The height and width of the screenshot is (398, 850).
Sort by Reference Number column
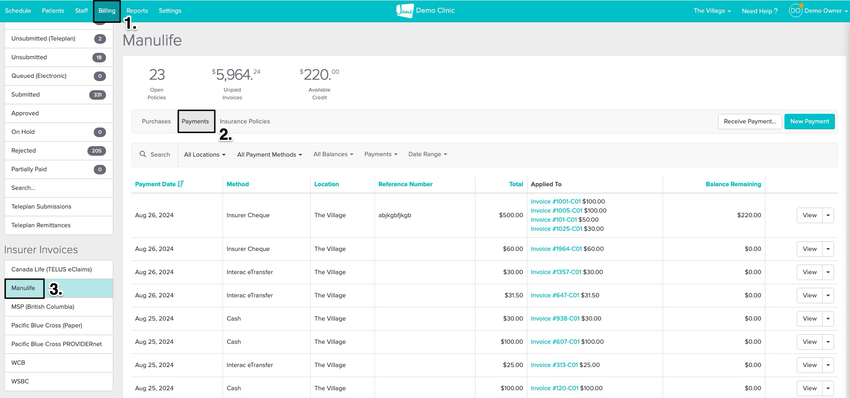(x=405, y=184)
